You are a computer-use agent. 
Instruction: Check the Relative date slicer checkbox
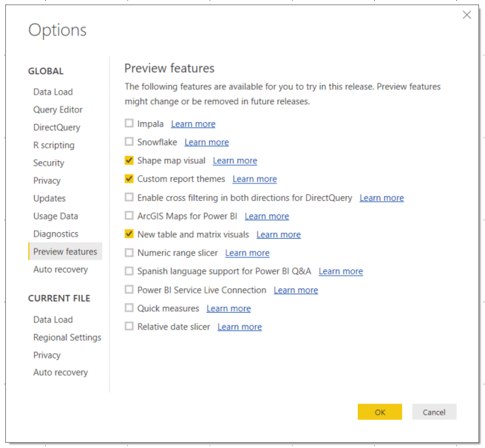129,326
